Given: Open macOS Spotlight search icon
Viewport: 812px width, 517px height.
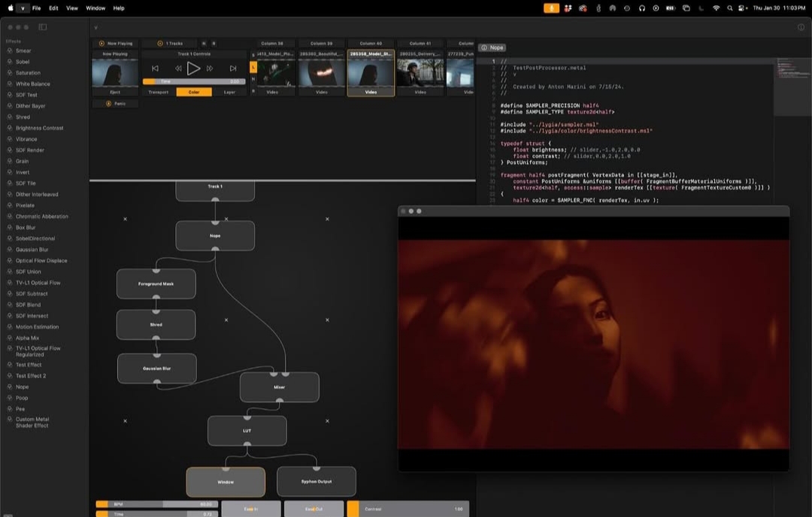Looking at the screenshot, I should [729, 8].
